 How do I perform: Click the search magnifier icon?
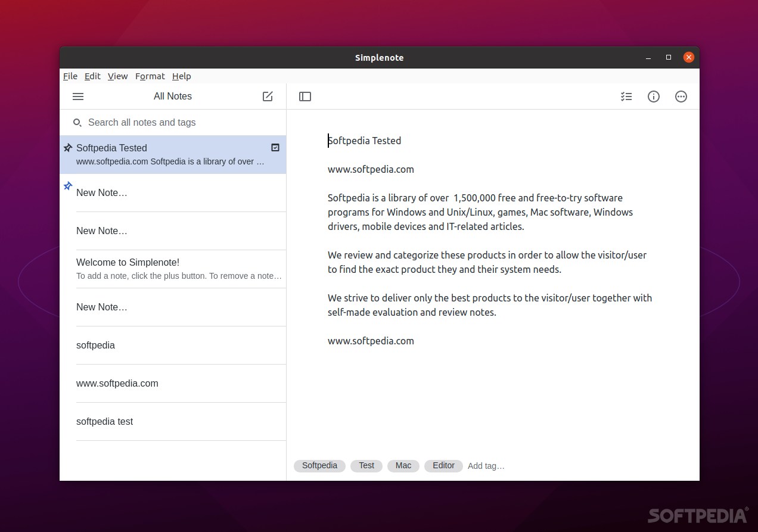point(77,123)
